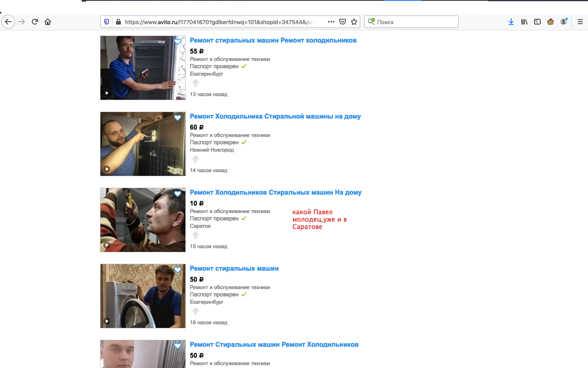Open photo of the 55 ₽ Екатеринбург listing

[143, 68]
